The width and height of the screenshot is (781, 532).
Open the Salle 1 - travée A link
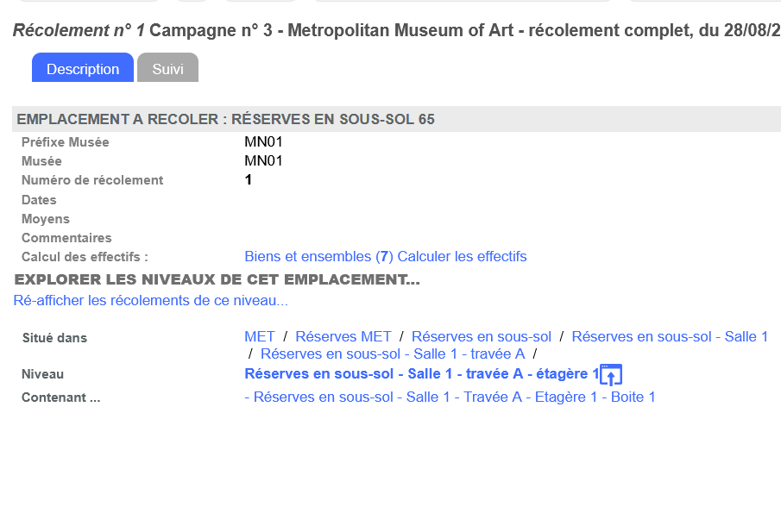click(x=393, y=354)
